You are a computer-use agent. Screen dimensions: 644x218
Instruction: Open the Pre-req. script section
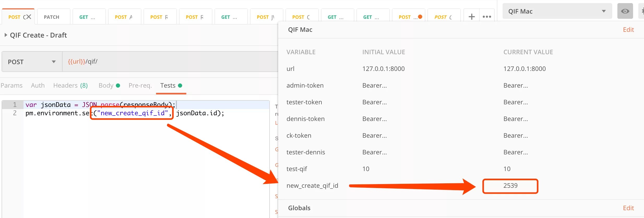tap(140, 86)
